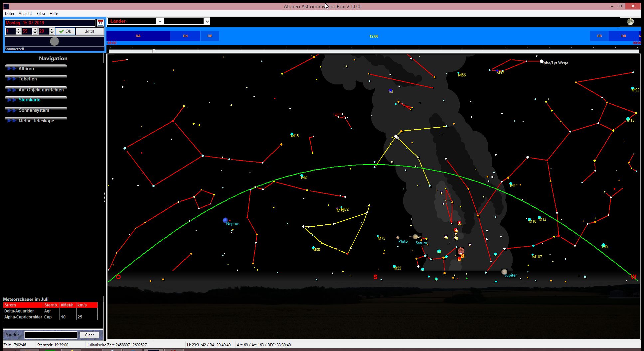Viewport: 644px width, 351px height.
Task: Select the Neptun planet on the star map
Action: [x=226, y=220]
